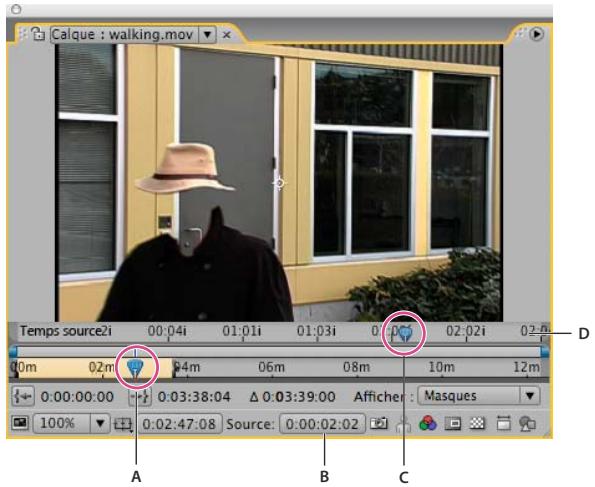Viewport: 595px width, 487px height.
Task: Click the left handle of the time navigator bar
Action: click(x=13, y=351)
